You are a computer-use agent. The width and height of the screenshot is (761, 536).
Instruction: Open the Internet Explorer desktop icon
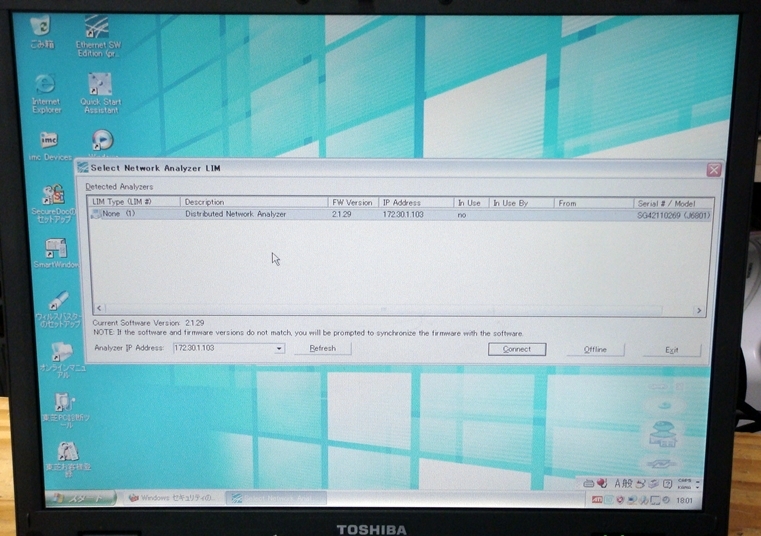(46, 93)
